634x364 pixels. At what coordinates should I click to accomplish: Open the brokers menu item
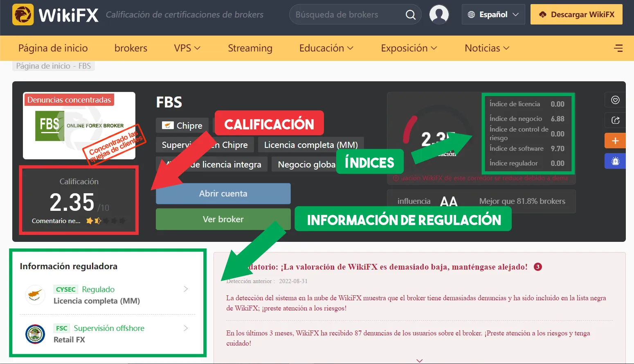(131, 48)
